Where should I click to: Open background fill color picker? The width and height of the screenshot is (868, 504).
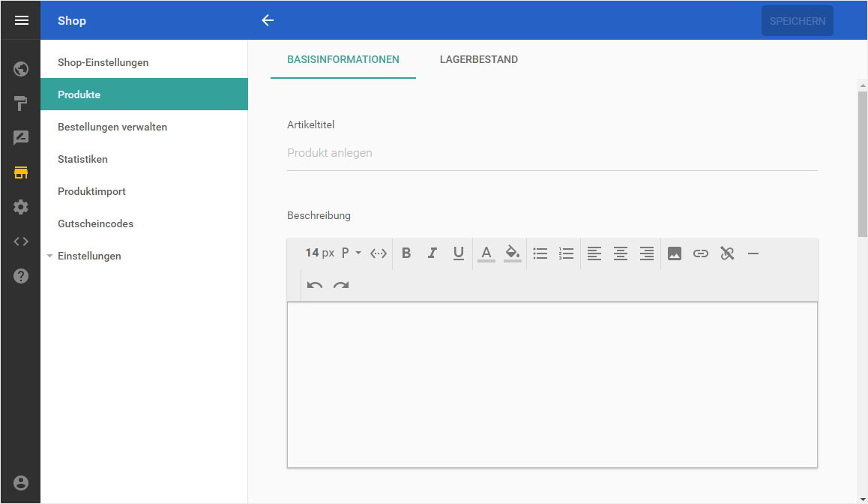point(513,253)
